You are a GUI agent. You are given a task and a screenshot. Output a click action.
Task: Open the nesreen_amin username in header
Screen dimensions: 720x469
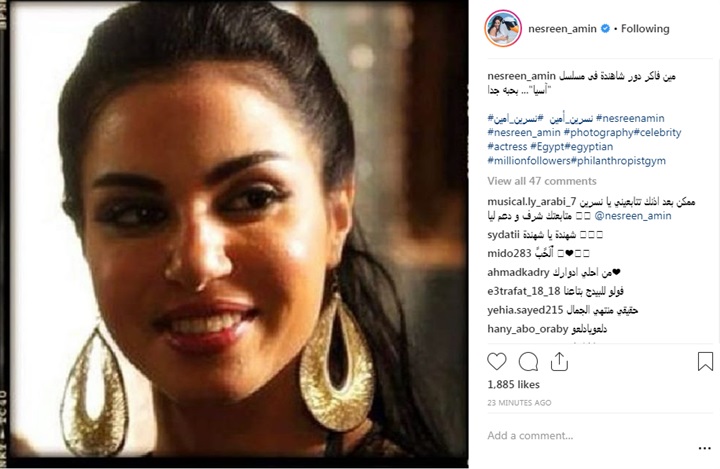point(562,28)
